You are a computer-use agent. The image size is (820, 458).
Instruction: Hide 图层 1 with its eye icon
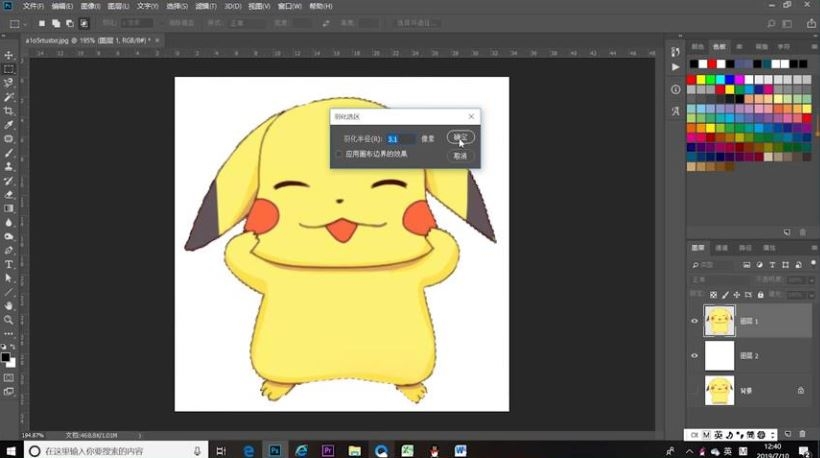pos(694,321)
